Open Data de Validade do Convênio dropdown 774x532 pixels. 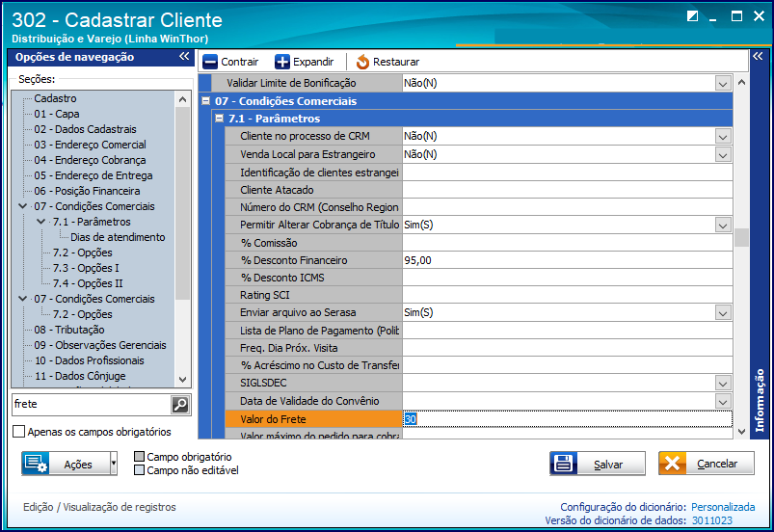(x=723, y=401)
